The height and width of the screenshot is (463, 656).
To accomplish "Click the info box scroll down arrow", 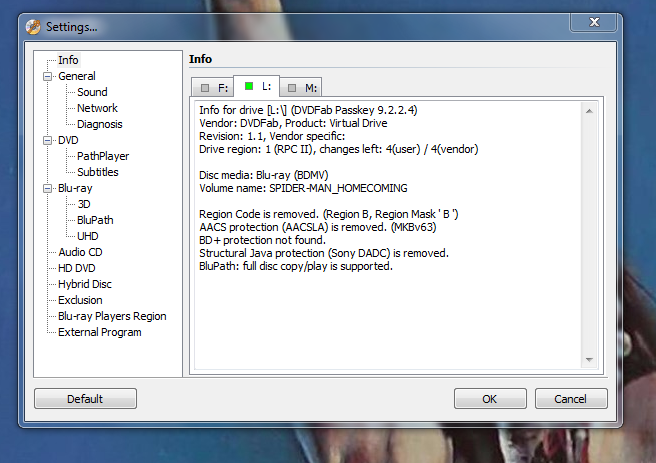I will click(589, 360).
